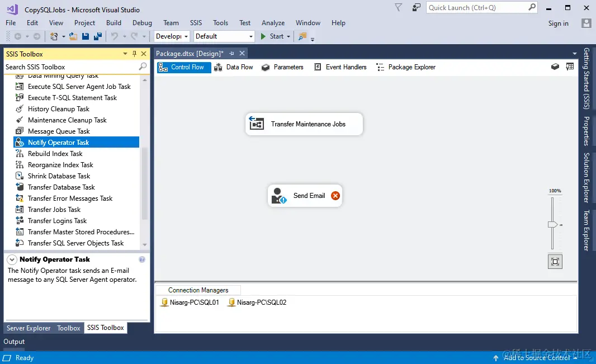Choose the Transfer Database Task
This screenshot has height=364, width=596.
point(60,187)
